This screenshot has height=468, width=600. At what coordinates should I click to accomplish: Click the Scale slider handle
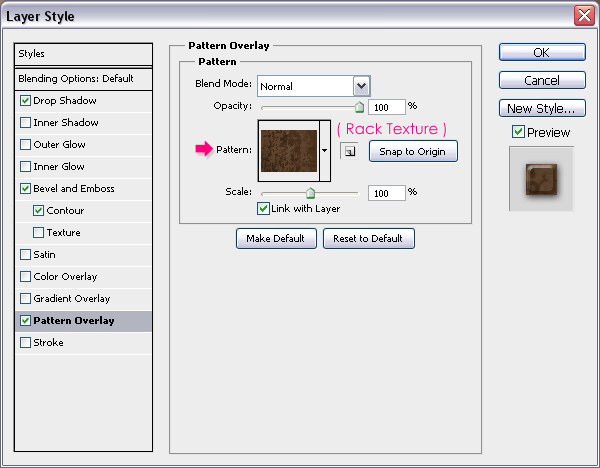310,193
